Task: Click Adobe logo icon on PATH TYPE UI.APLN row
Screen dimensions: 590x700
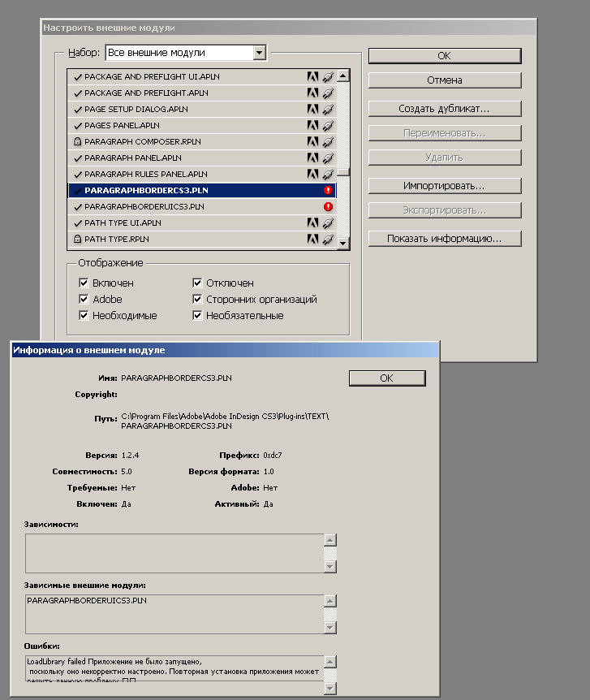Action: 312,223
